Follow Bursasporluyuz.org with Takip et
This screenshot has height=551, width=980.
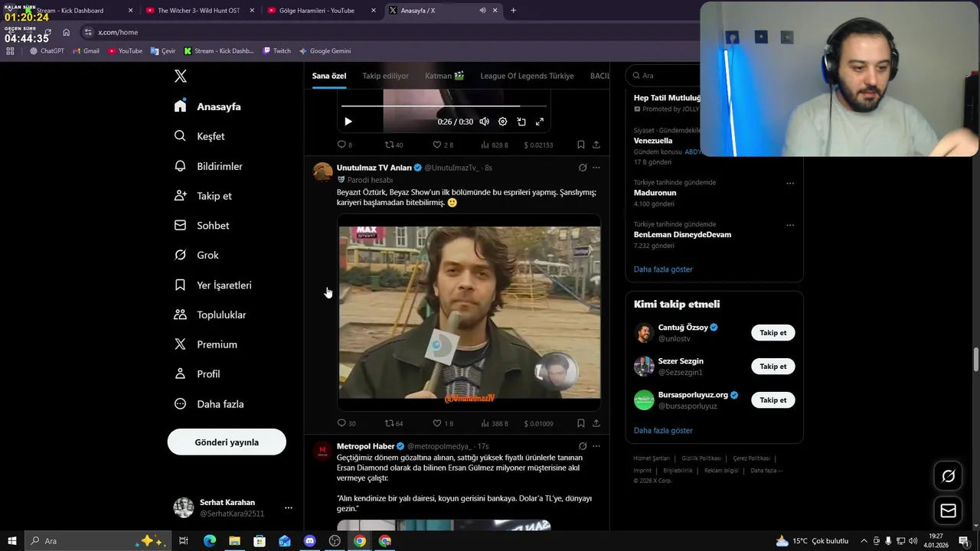773,400
